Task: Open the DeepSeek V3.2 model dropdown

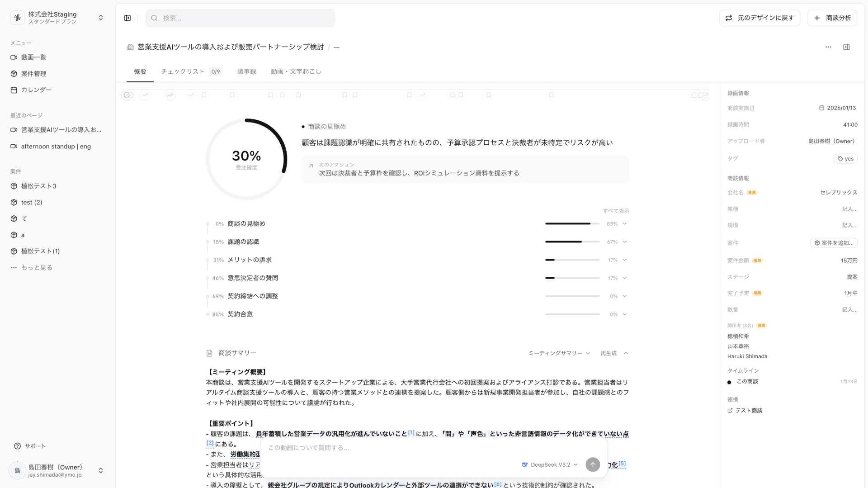Action: tap(549, 464)
